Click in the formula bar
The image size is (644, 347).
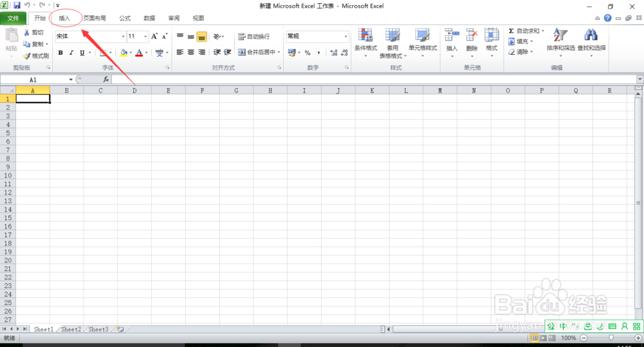click(374, 79)
